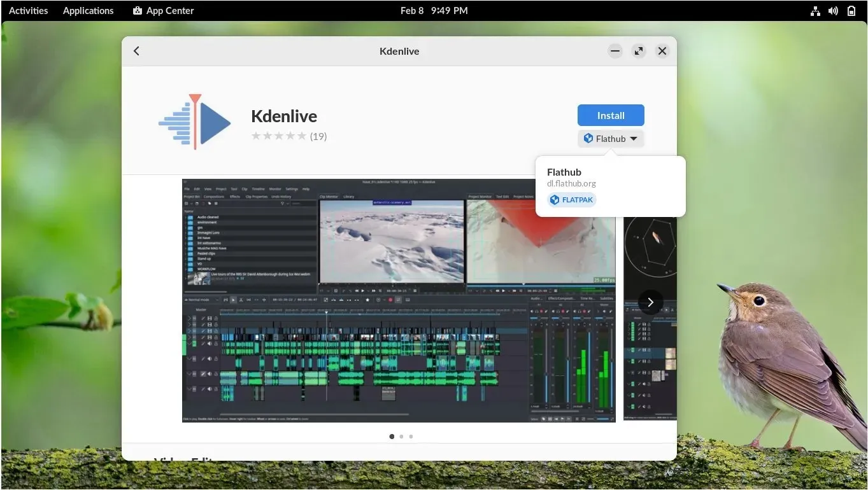This screenshot has height=490, width=868.
Task: Click the battery icon in the top bar
Action: point(851,10)
